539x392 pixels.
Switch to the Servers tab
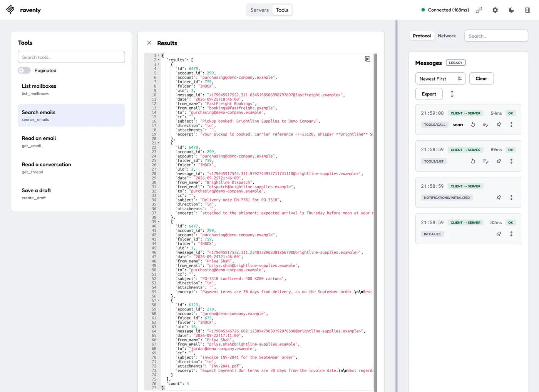(259, 10)
